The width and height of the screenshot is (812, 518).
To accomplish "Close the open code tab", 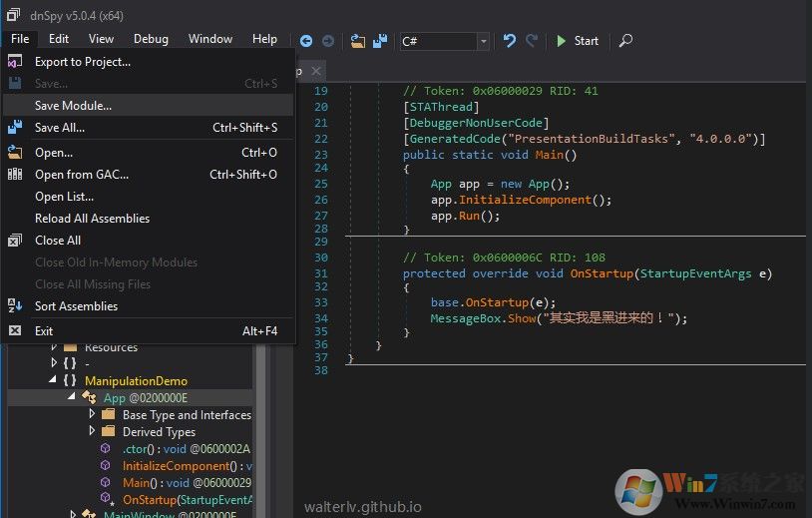I will click(316, 71).
